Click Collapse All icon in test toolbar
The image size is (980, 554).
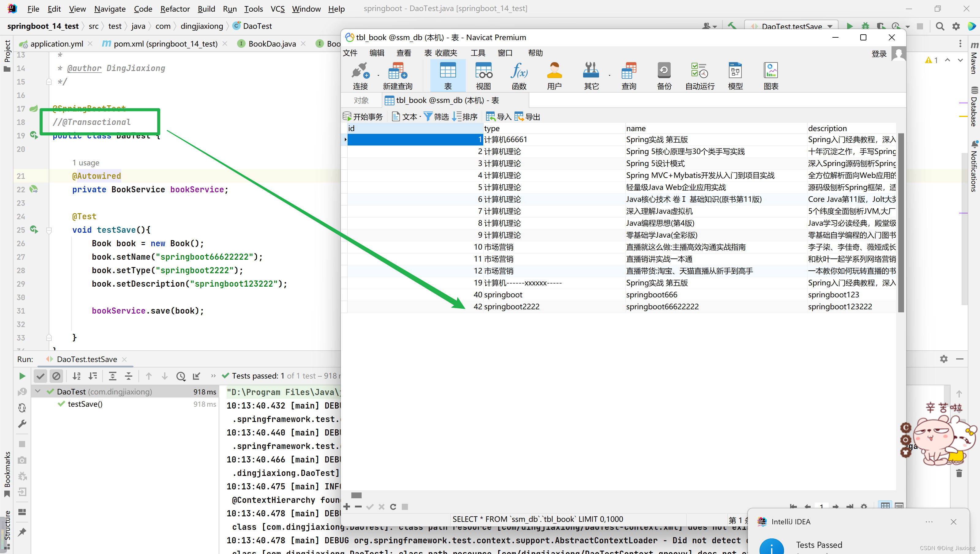(x=129, y=376)
